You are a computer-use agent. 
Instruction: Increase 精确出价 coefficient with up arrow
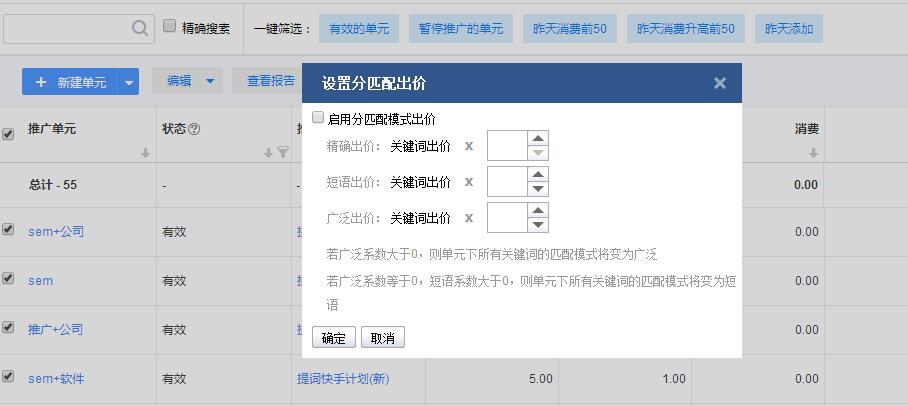tap(538, 139)
